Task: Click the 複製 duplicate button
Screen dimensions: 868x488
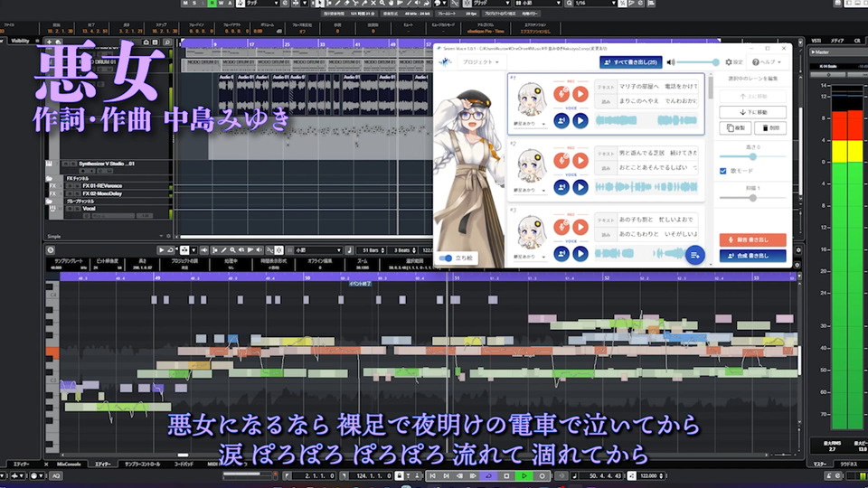Action: point(735,127)
